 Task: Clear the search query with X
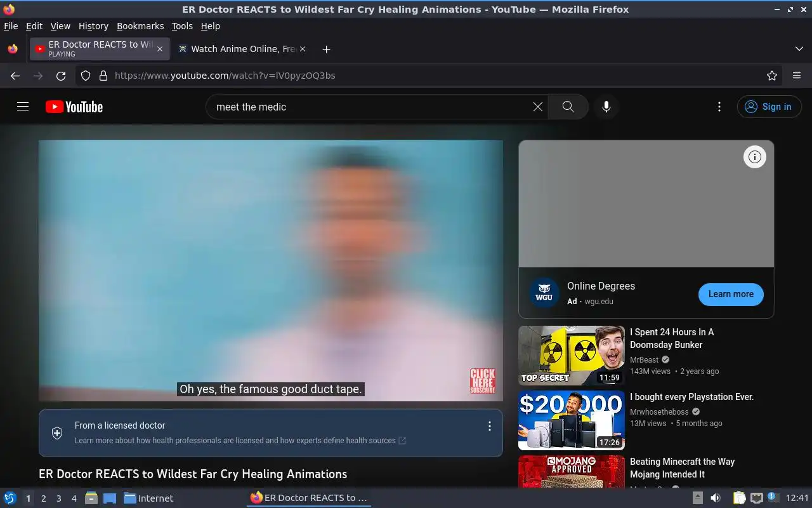[538, 107]
